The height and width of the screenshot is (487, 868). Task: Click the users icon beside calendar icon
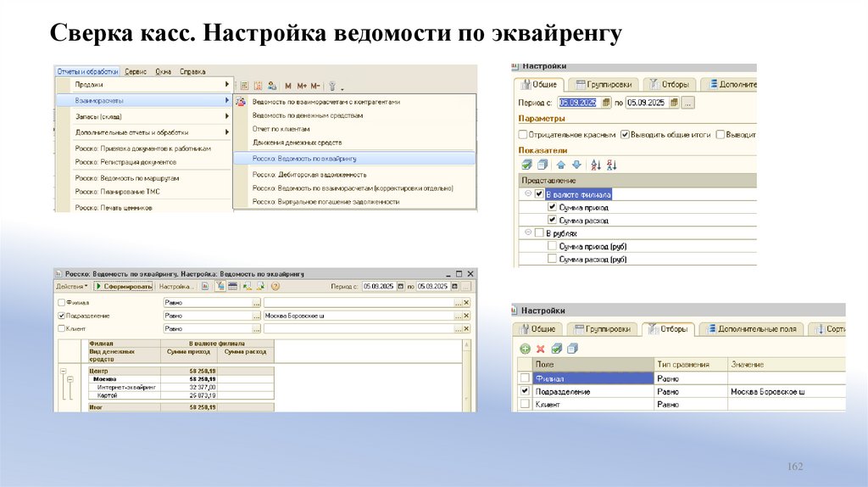tap(272, 86)
